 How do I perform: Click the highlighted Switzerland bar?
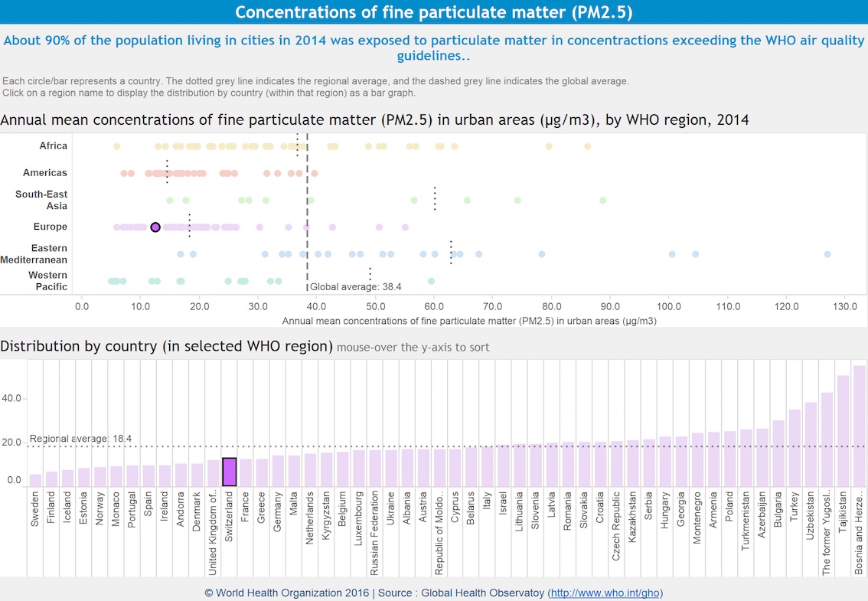click(x=229, y=471)
